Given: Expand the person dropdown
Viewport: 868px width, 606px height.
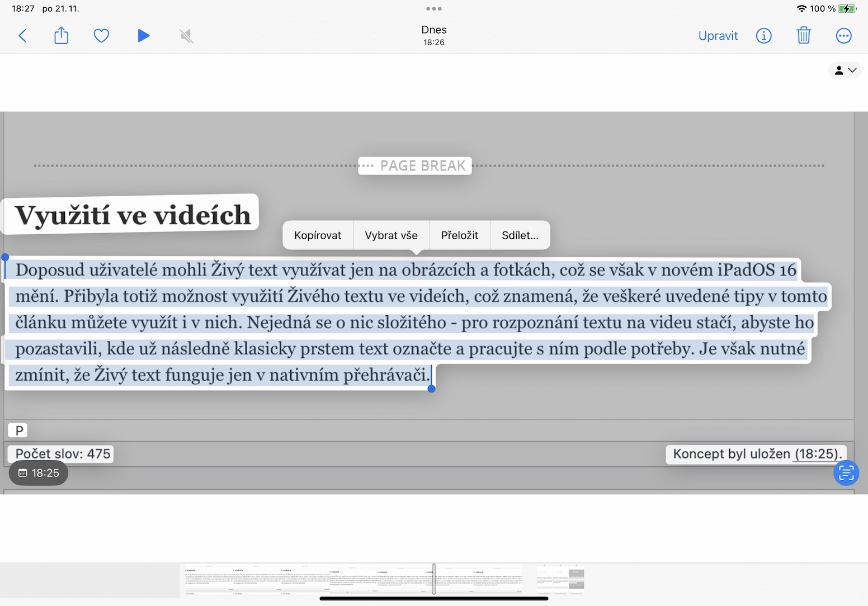Looking at the screenshot, I should tap(845, 70).
